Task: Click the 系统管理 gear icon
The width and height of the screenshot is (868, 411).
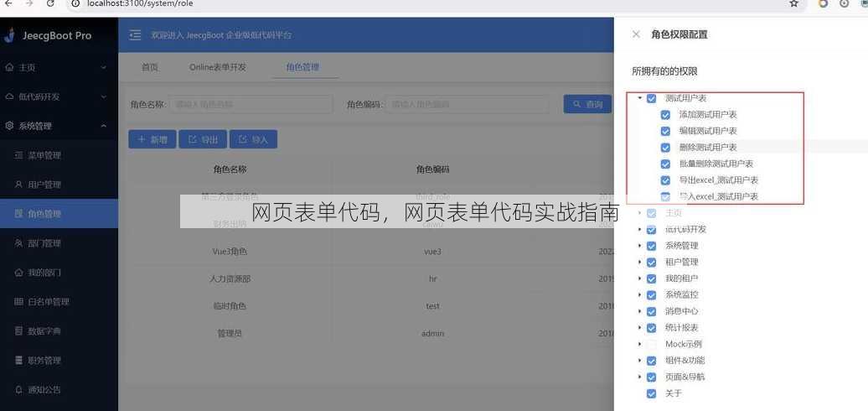Action: pyautogui.click(x=9, y=127)
